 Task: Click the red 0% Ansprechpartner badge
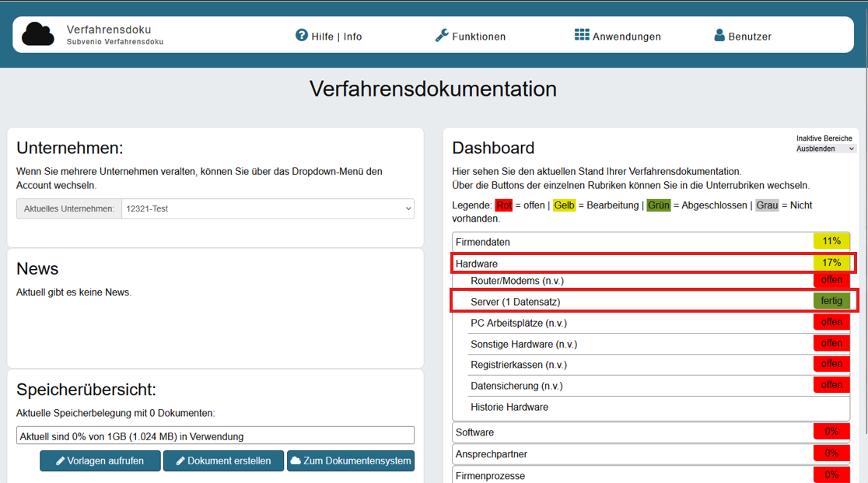point(831,453)
